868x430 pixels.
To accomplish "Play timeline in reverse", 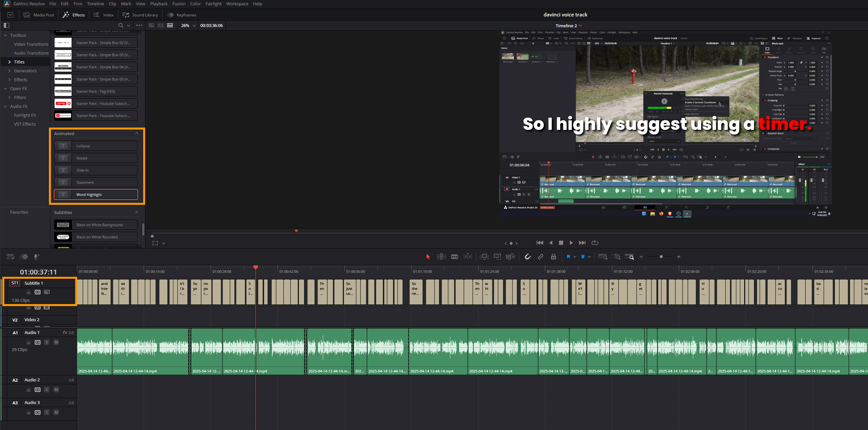I will coord(551,243).
